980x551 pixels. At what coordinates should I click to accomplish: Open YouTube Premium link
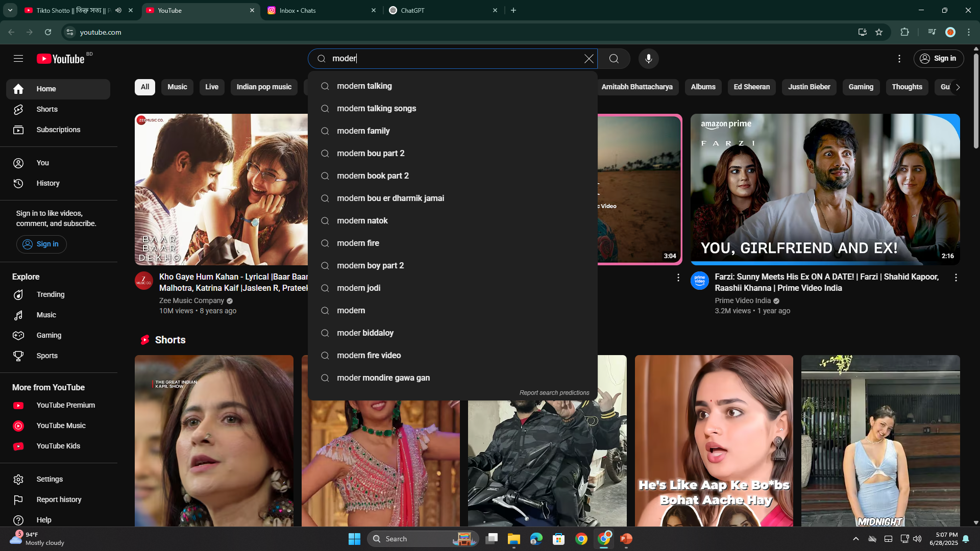pos(58,405)
